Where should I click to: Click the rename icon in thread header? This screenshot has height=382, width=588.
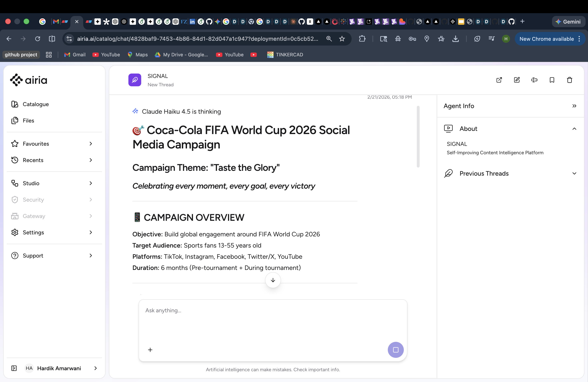tap(534, 80)
